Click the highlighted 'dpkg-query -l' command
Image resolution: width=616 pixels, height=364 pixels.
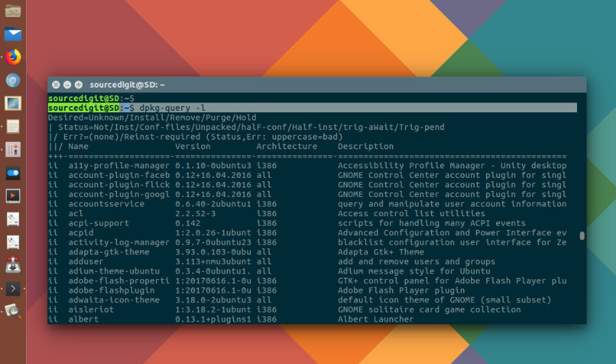tap(172, 108)
